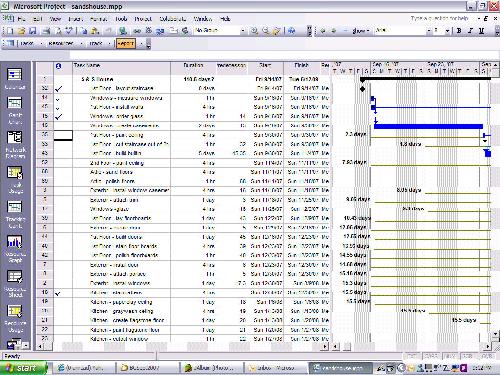Viewport: 500px width, 375px height.
Task: Click the Finish column header
Action: [302, 68]
